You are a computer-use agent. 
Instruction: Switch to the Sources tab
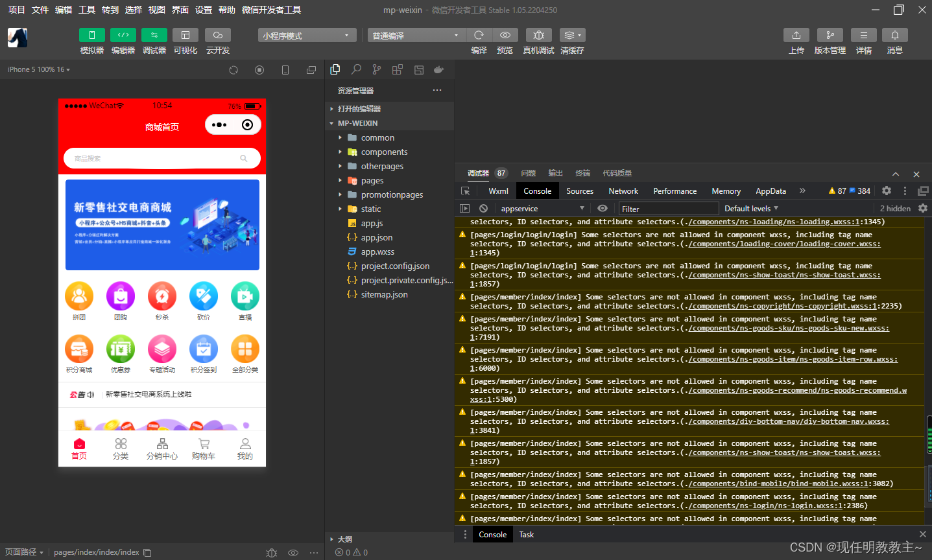click(x=580, y=191)
